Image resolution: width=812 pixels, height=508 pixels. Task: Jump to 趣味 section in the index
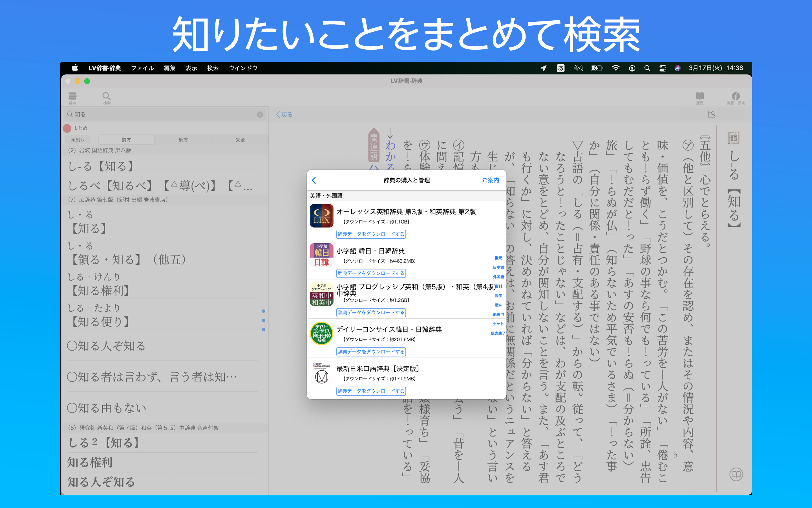point(498,305)
